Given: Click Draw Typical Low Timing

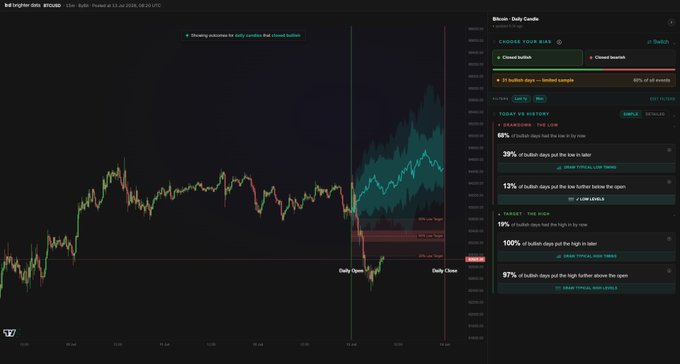Looking at the screenshot, I should point(586,167).
